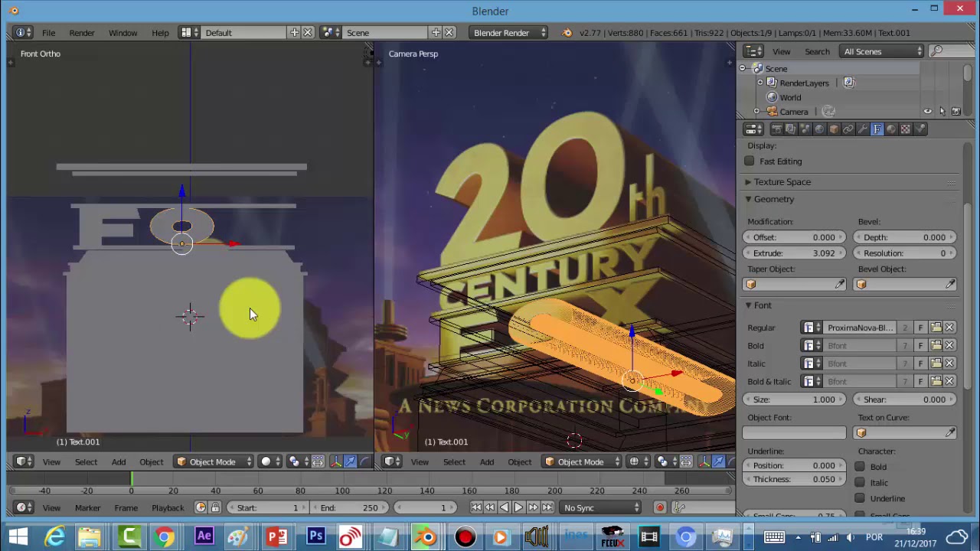Enable the Fast Editing checkbox
This screenshot has height=551, width=980.
(750, 161)
